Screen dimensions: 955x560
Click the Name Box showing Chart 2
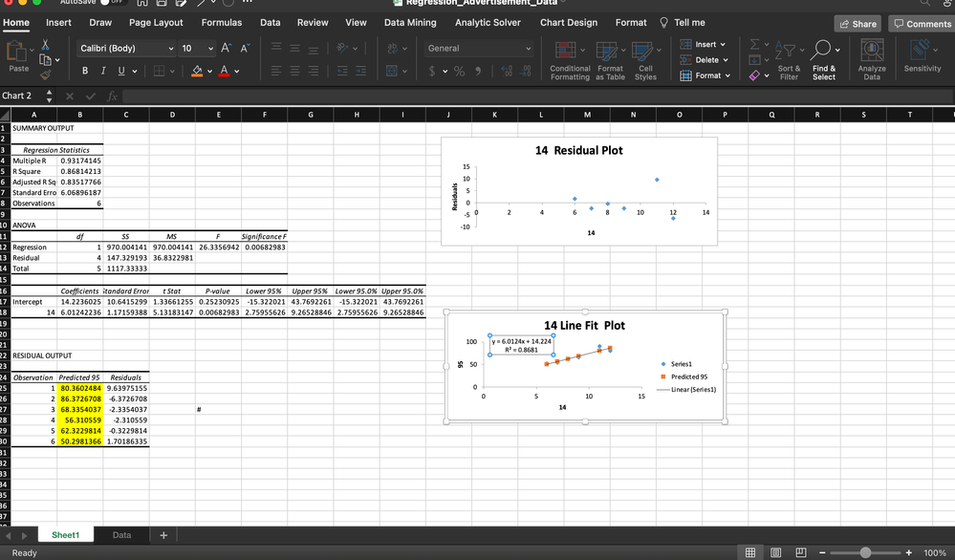(21, 96)
